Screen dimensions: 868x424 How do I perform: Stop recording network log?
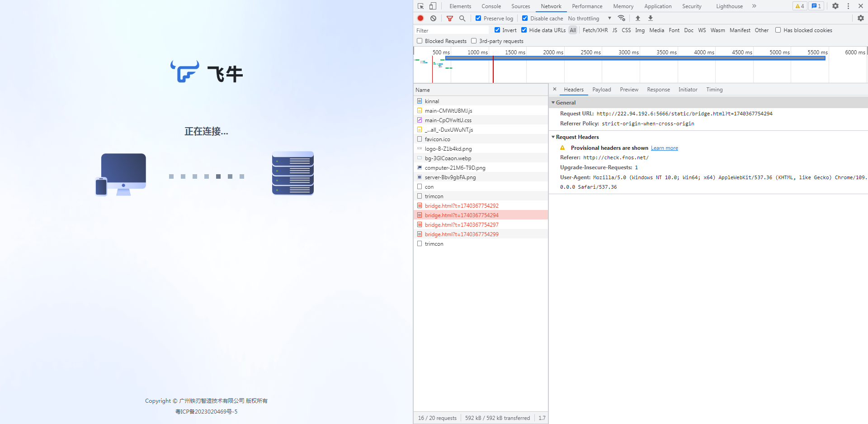420,18
